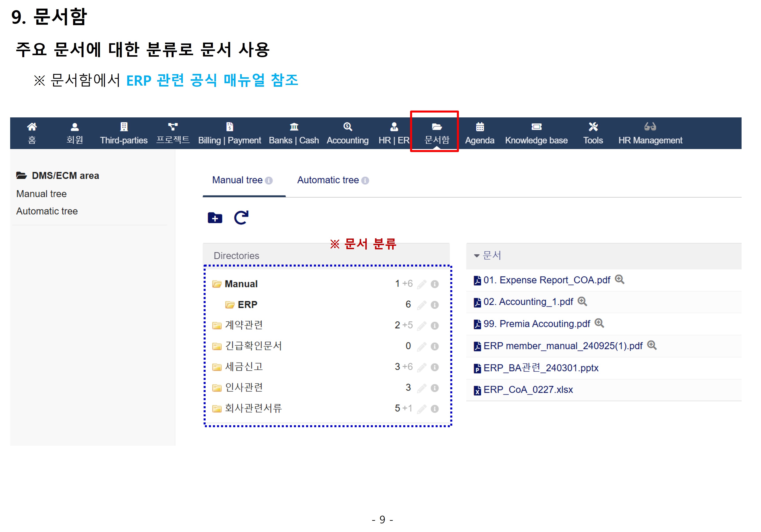This screenshot has width=761, height=532.
Task: Click the refresh directory tree icon
Action: pos(241,218)
